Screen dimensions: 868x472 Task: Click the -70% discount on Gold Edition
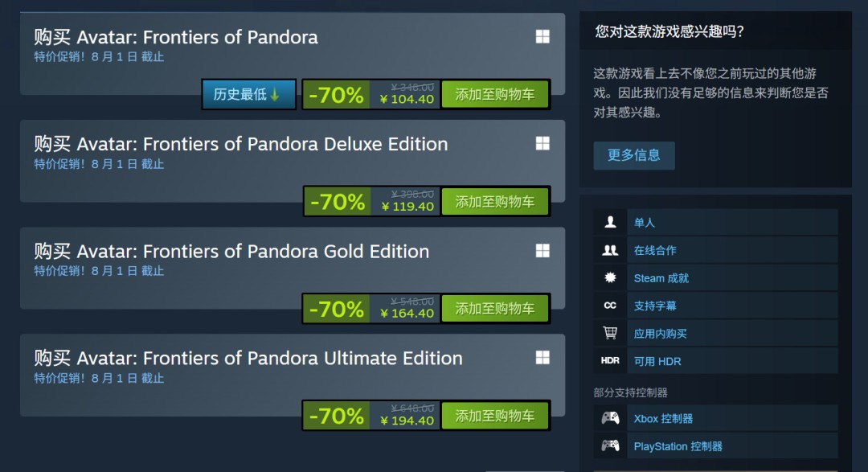[x=337, y=309]
